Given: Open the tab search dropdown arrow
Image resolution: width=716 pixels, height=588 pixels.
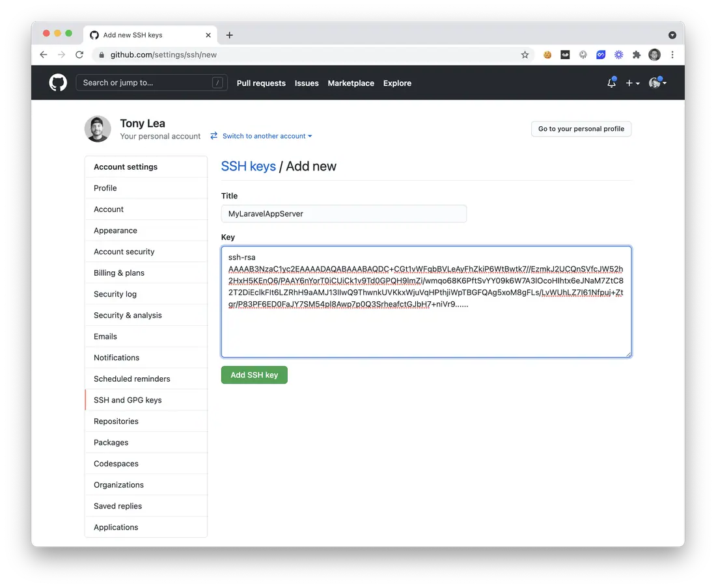Looking at the screenshot, I should point(672,35).
